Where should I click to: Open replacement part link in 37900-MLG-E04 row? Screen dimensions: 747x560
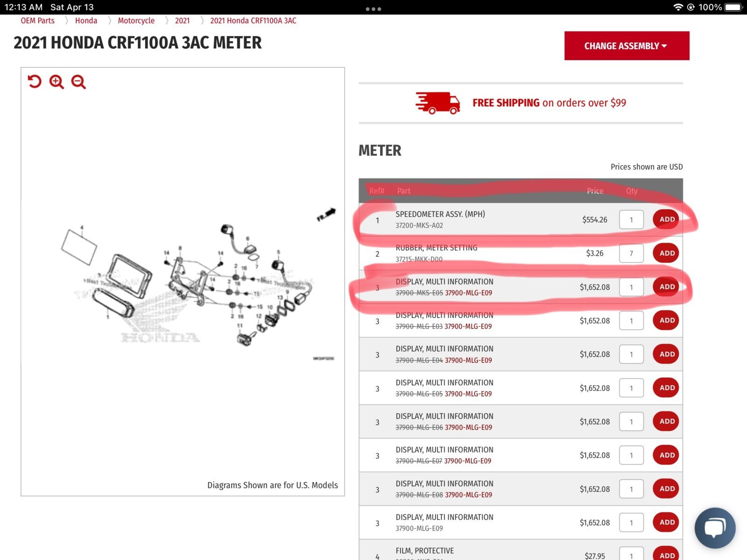468,360
